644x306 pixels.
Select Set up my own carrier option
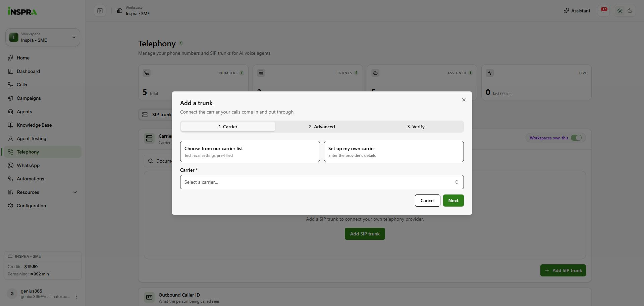(394, 151)
